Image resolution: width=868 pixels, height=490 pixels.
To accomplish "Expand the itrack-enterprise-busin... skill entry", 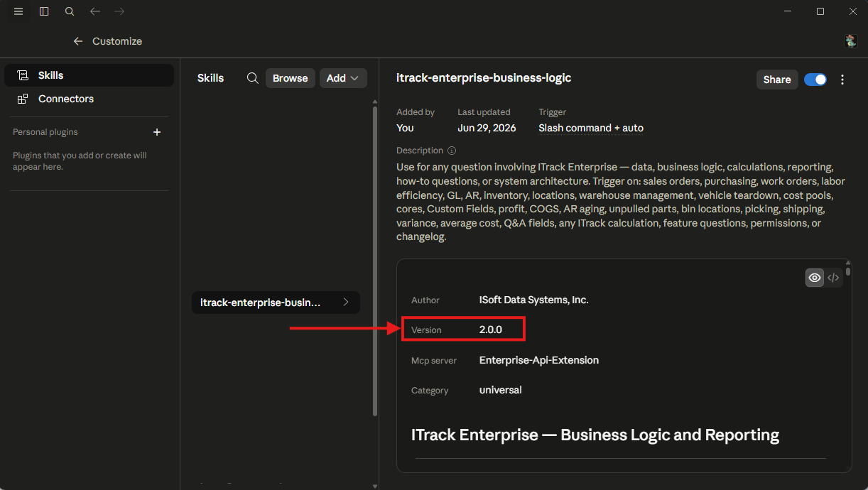I will coord(276,303).
